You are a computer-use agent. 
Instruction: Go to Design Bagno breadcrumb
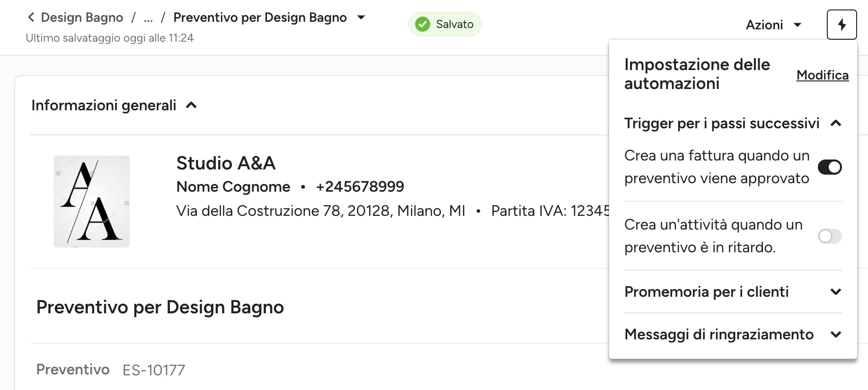tap(82, 18)
